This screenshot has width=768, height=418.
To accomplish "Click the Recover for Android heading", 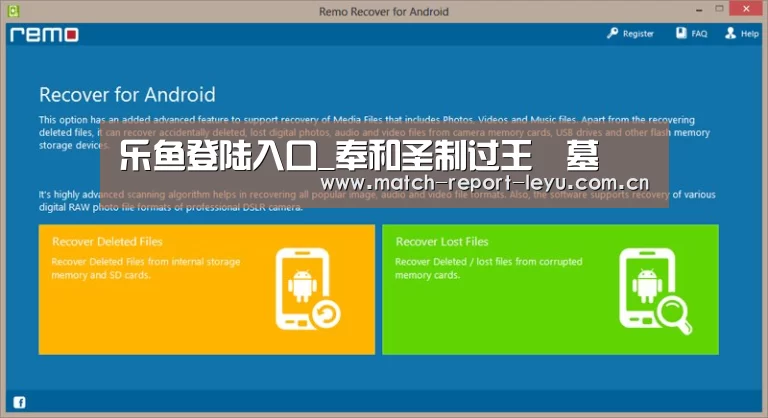I will coord(127,95).
